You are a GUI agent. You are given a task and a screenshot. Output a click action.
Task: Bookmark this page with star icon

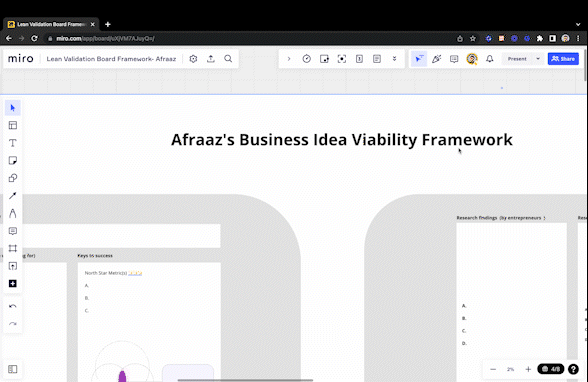point(473,38)
